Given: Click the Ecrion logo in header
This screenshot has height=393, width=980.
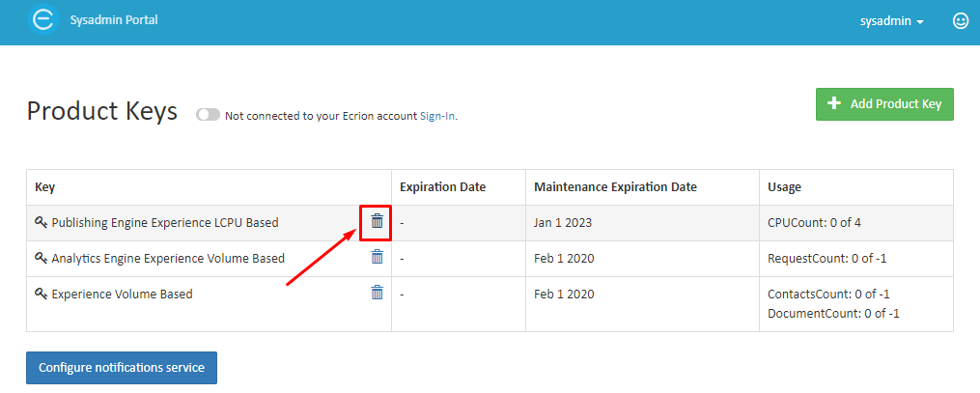Looking at the screenshot, I should click(x=43, y=20).
